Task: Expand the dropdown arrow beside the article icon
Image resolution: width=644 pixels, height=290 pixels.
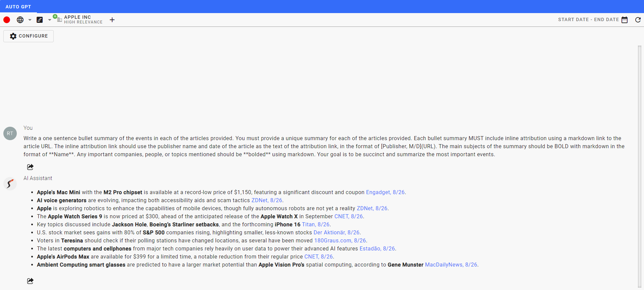Action: pos(49,20)
